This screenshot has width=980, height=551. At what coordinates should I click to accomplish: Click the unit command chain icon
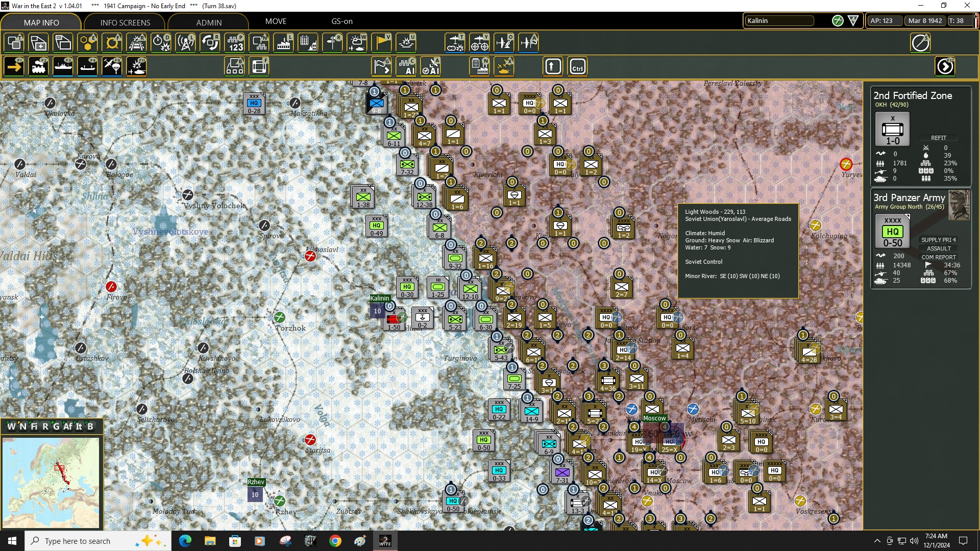259,43
